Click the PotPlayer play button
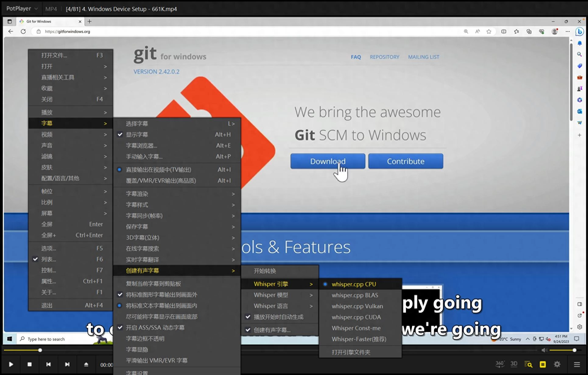588x375 pixels. click(11, 364)
